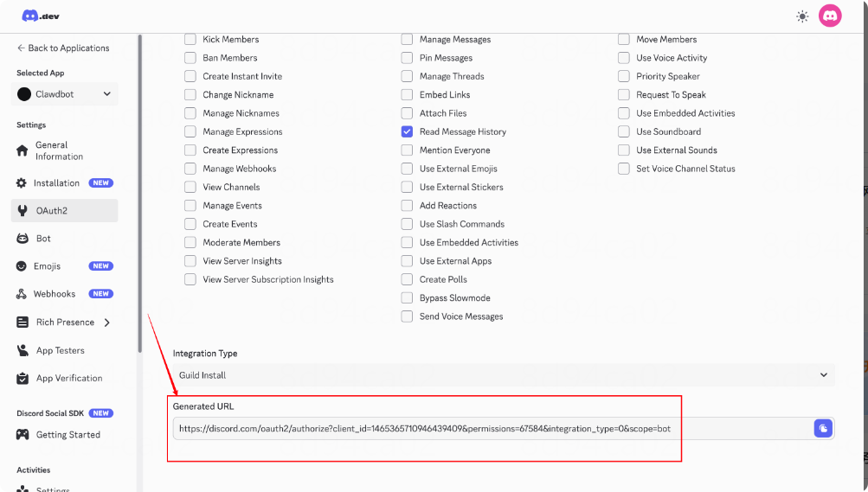This screenshot has width=868, height=492.
Task: Tick the Change Nickname checkbox
Action: pos(190,94)
